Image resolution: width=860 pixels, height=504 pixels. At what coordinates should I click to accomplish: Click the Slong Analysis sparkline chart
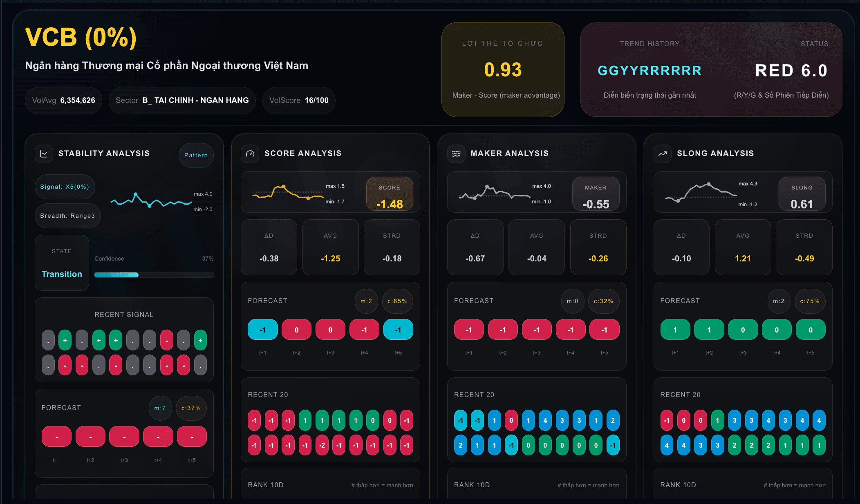(701, 193)
